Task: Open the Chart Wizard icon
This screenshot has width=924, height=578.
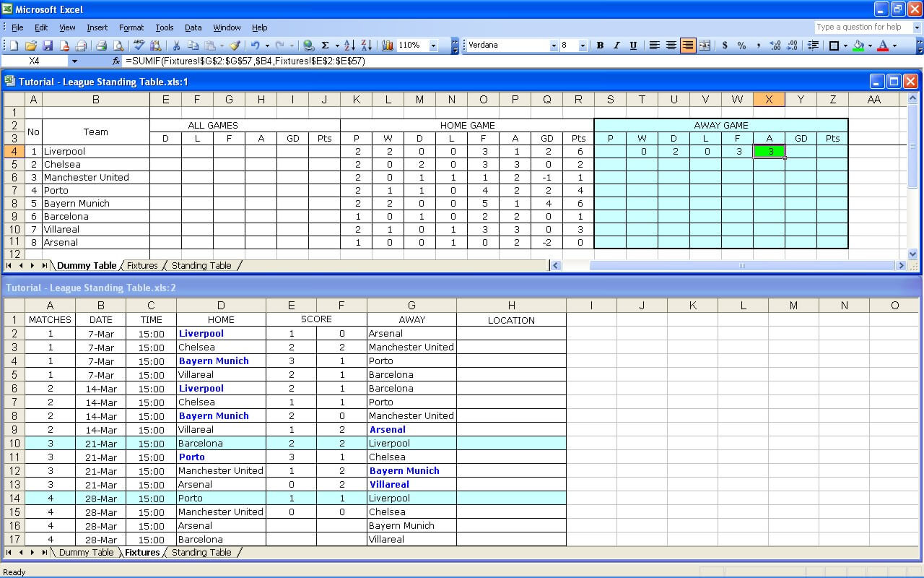Action: coord(388,46)
